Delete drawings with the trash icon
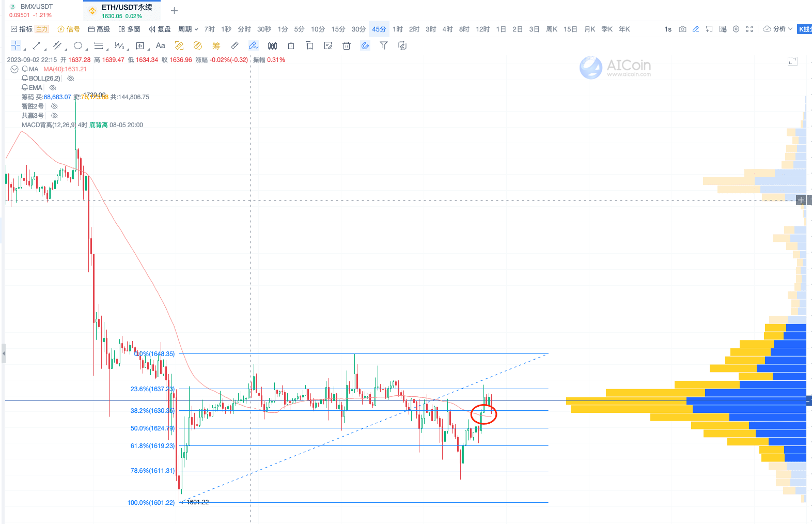This screenshot has width=812, height=524. pos(347,45)
